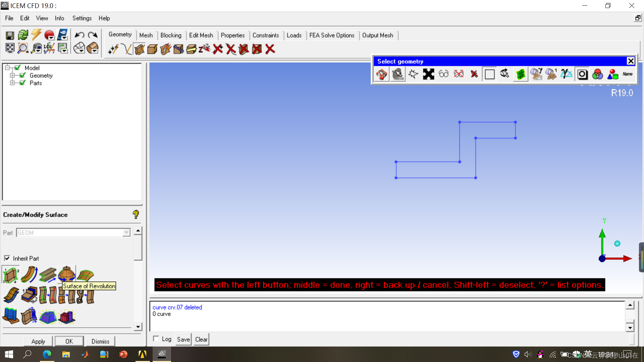
Task: Toggle visible entities selection filter
Action: tap(443, 74)
